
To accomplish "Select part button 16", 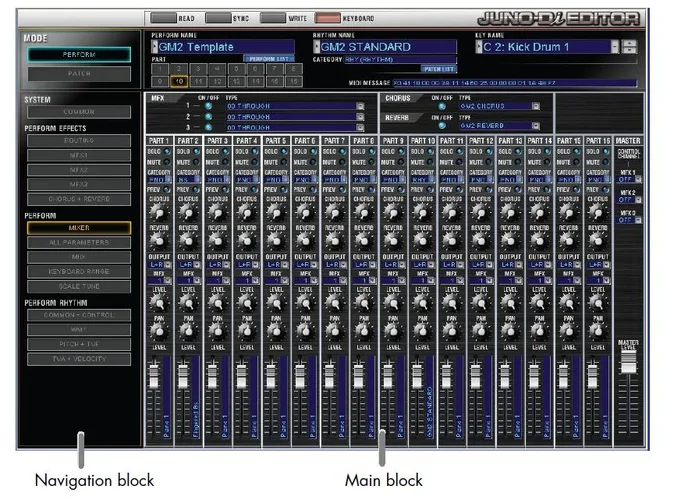I will [294, 81].
